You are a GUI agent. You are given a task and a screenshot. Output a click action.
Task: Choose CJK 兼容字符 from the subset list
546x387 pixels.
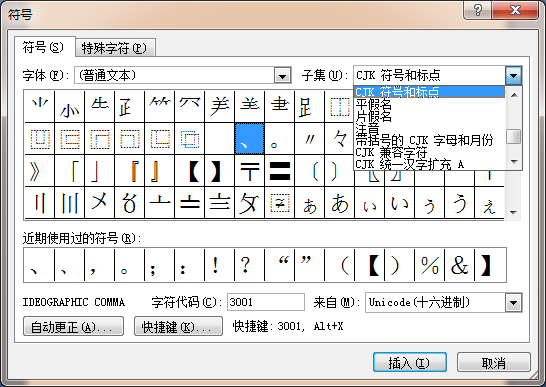tap(429, 152)
